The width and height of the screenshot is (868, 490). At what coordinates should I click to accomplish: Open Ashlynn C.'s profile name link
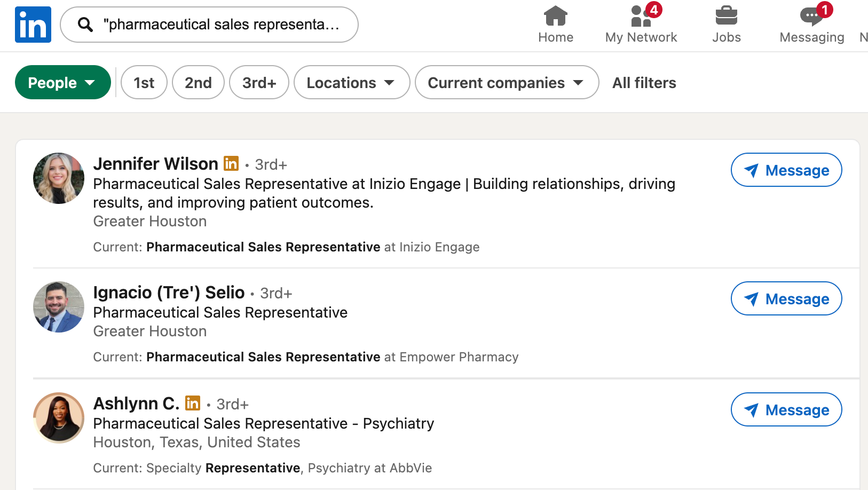pyautogui.click(x=136, y=404)
